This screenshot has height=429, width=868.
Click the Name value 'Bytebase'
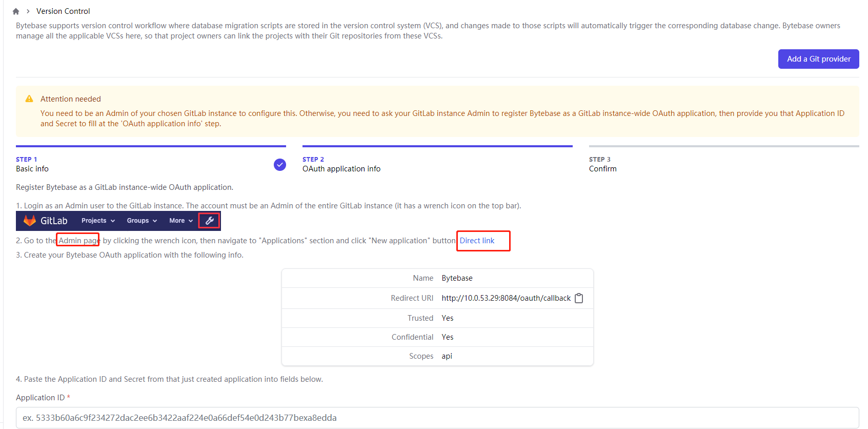point(457,278)
